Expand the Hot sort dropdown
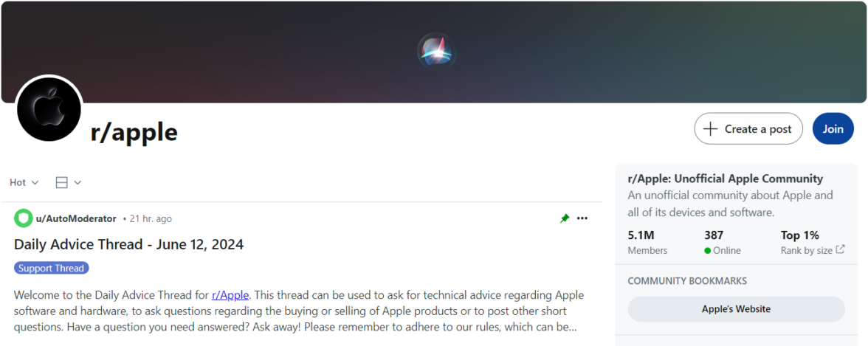Screen dimensions: 868x346 24,182
